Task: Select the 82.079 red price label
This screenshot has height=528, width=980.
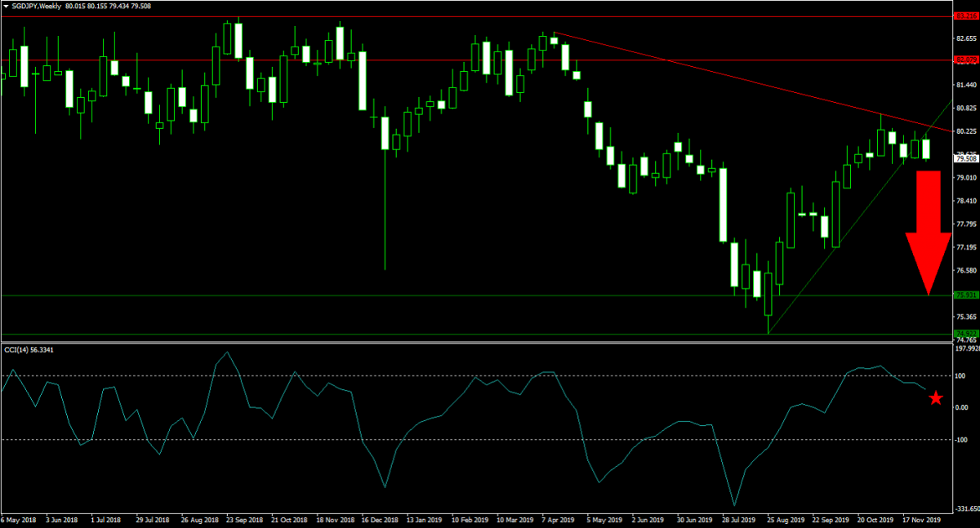Action: (x=965, y=60)
